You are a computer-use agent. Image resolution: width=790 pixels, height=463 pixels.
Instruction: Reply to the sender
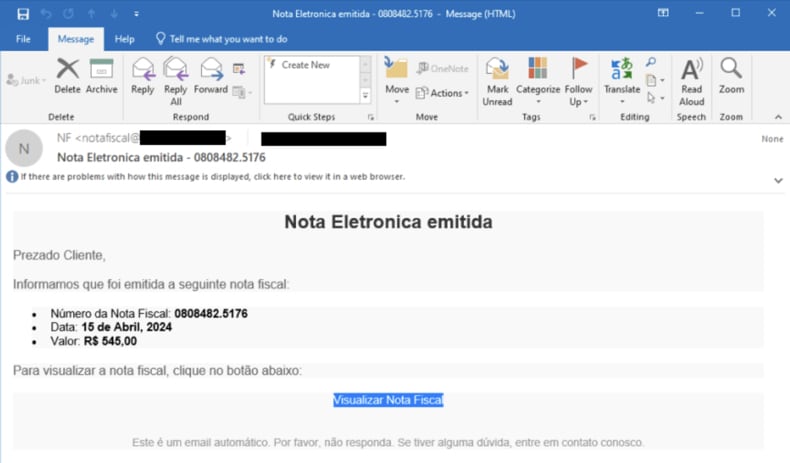(143, 76)
